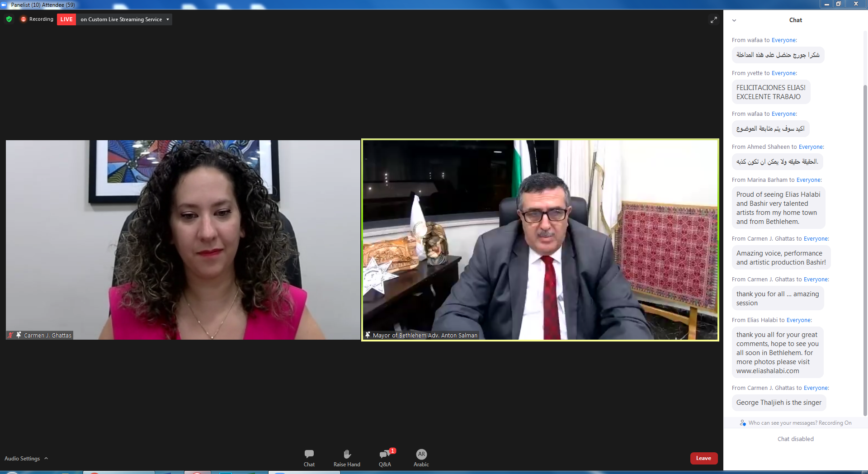868x474 pixels.
Task: Enter full screen with the expand arrows icon
Action: tap(713, 20)
